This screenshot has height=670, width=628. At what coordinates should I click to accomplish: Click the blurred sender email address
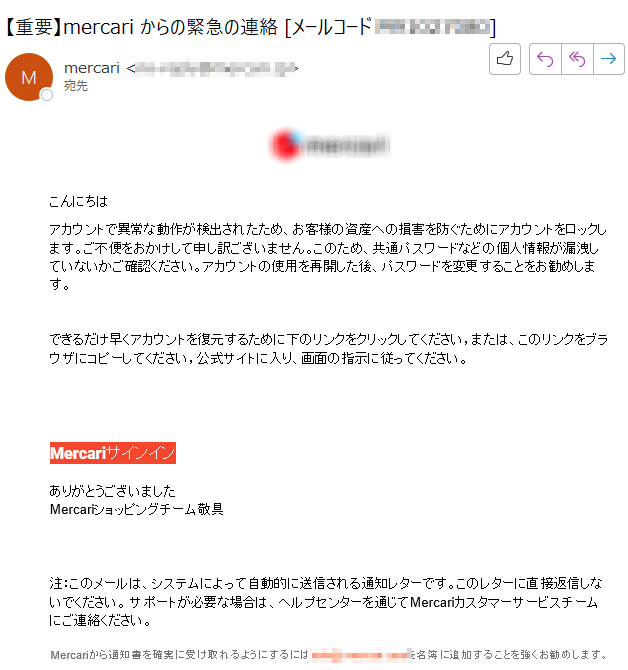[215, 68]
